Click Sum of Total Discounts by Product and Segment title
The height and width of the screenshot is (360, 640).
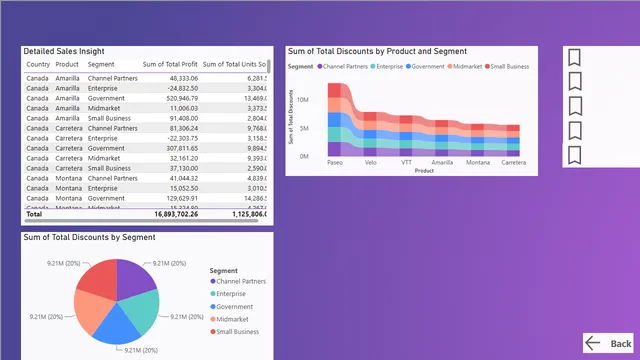click(377, 51)
